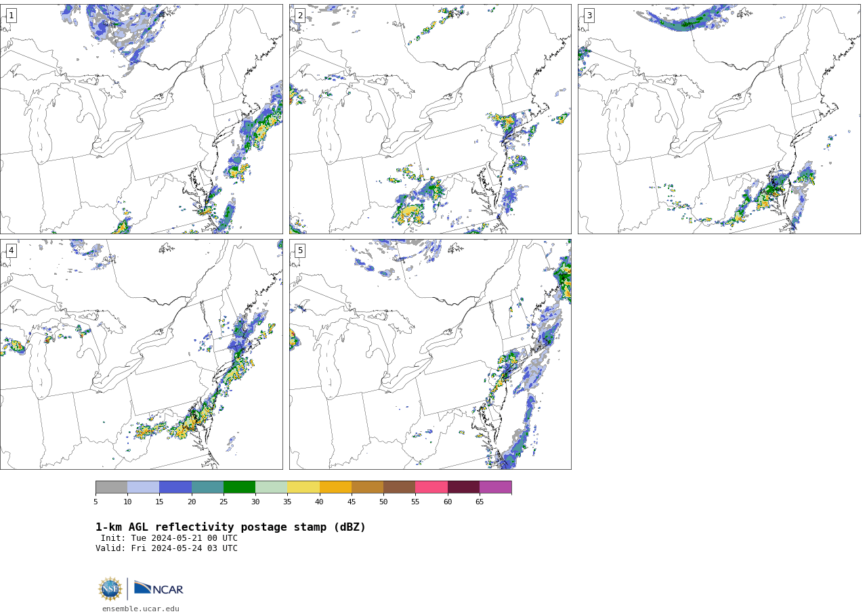867x616 pixels.
Task: Click the orange 40-45 dBZ swatch
Action: 335,487
